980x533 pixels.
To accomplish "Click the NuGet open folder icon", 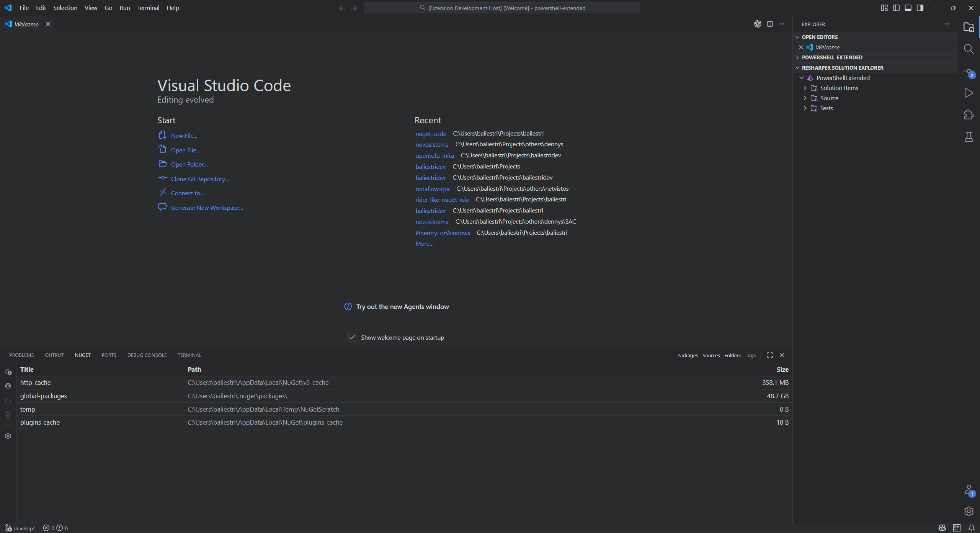I will coord(8,401).
